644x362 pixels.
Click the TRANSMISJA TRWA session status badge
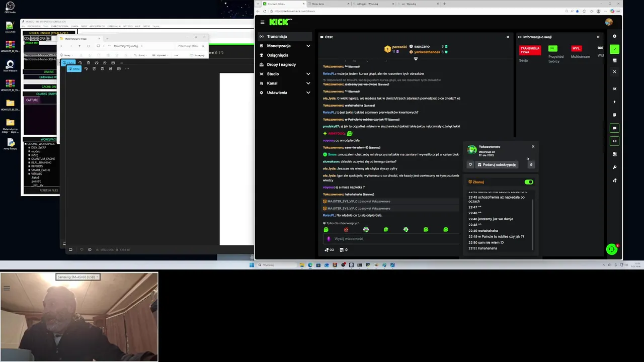click(530, 50)
